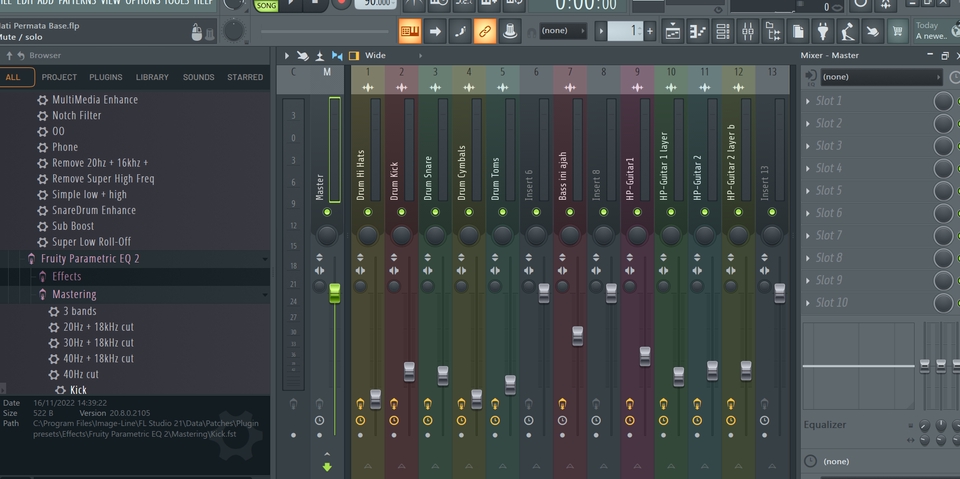Image resolution: width=960 pixels, height=479 pixels.
Task: Open the Browser view tree icon in toolbar
Action: pyautogui.click(x=773, y=31)
